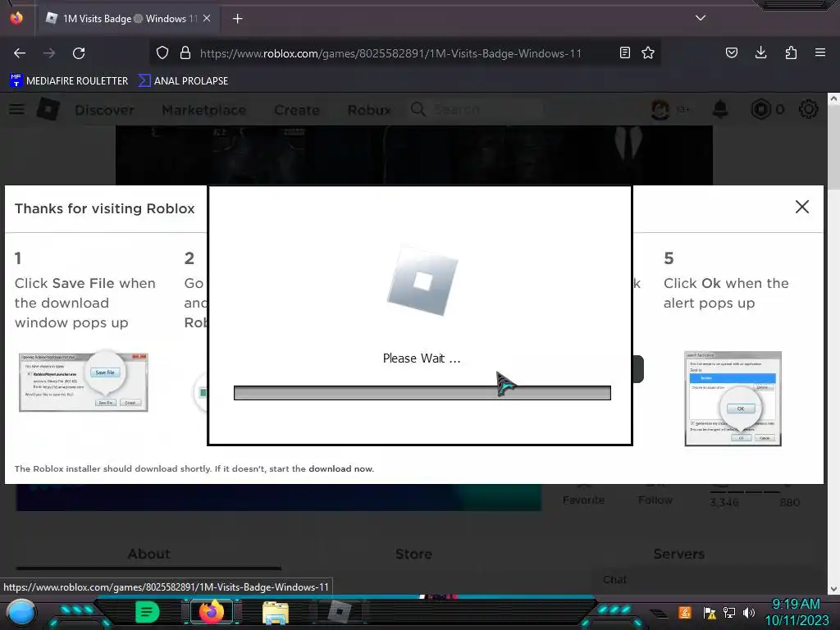Click the volume speaker tray icon

pos(749,613)
